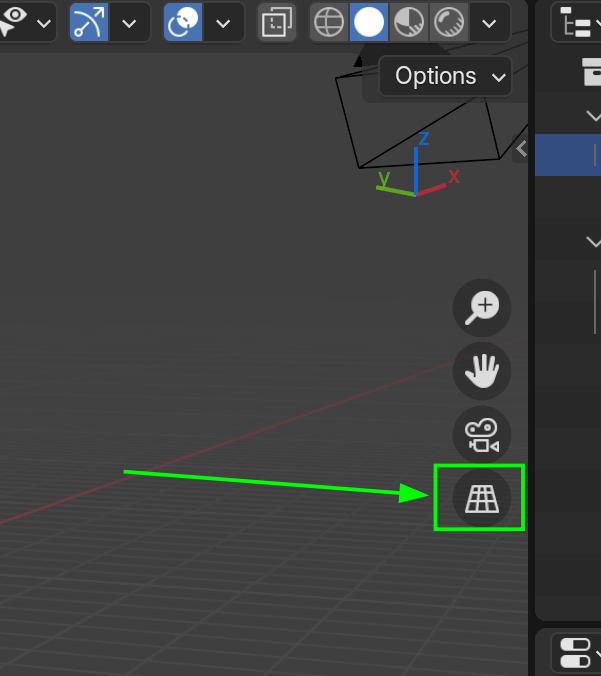Switch to Solid viewport shading
601x676 pixels.
[x=369, y=22]
